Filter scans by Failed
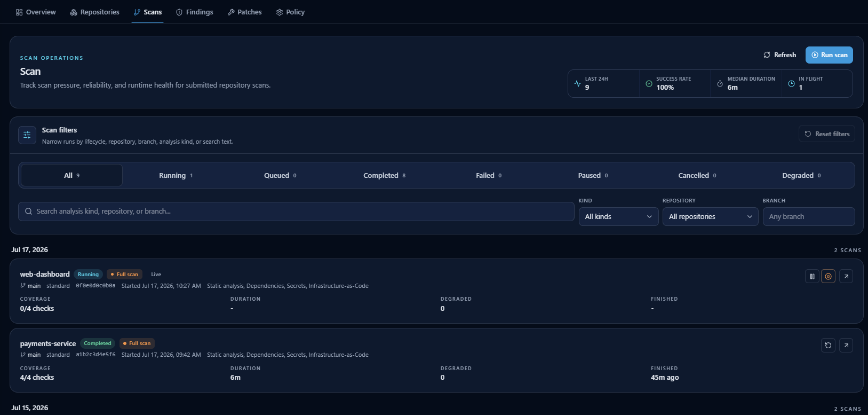The width and height of the screenshot is (868, 415). [489, 175]
